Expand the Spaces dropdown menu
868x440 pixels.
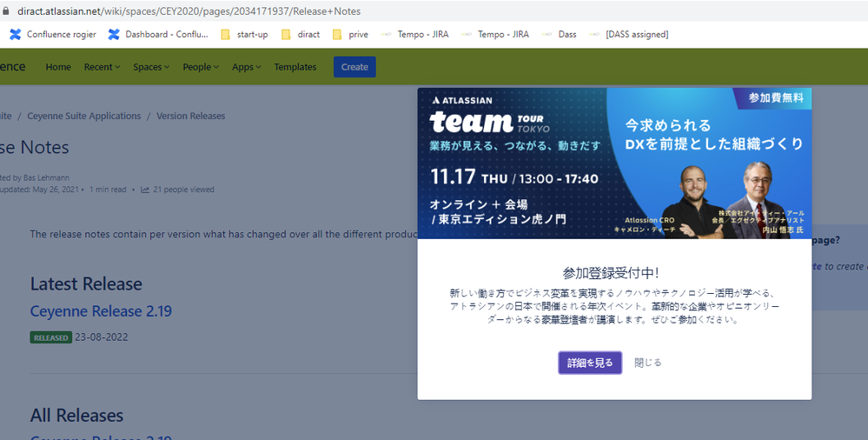151,67
